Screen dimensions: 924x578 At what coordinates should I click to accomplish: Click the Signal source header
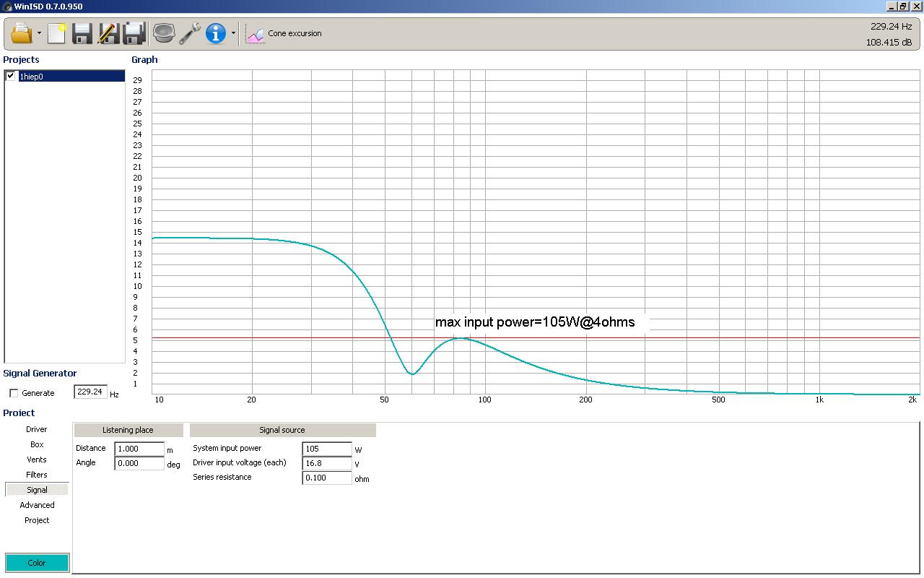(x=282, y=430)
